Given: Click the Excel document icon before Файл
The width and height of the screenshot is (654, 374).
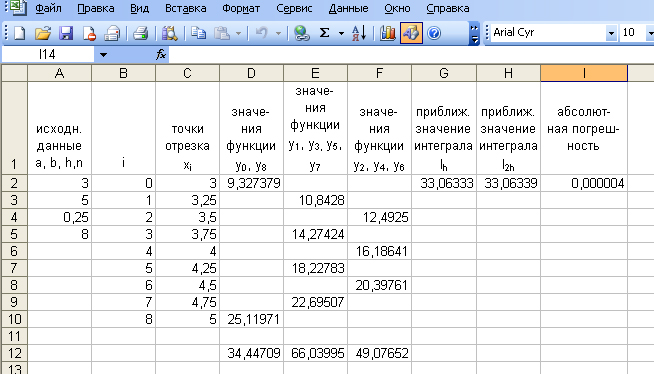Looking at the screenshot, I should (x=18, y=8).
